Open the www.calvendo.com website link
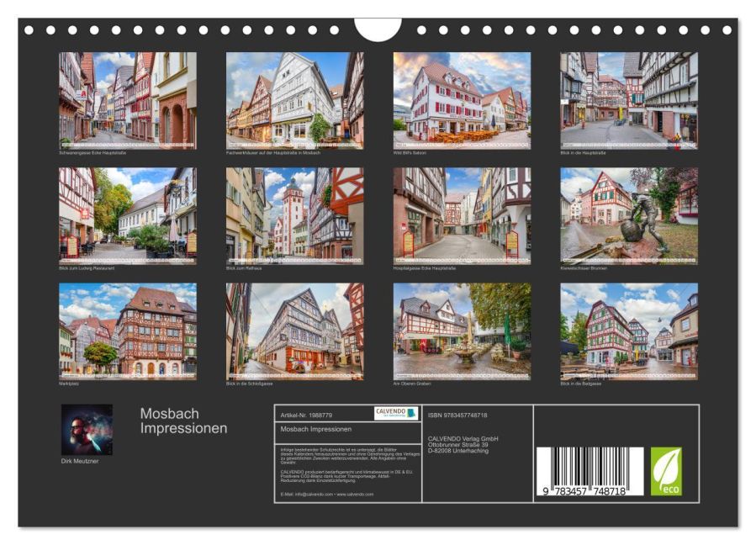756x545 pixels. point(353,495)
